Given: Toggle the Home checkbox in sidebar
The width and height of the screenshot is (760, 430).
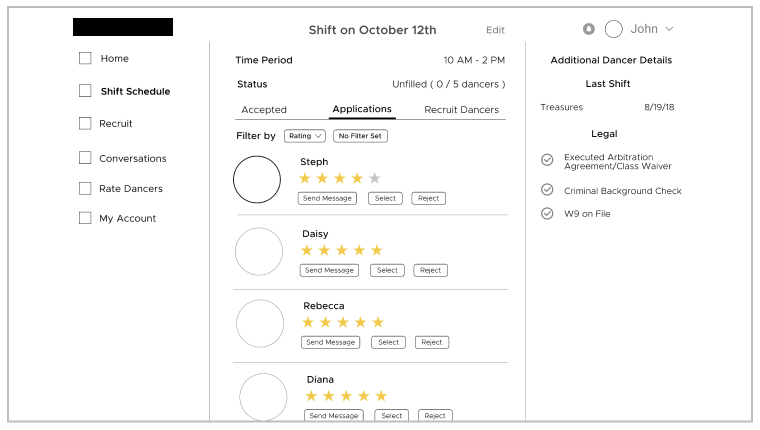Looking at the screenshot, I should (85, 58).
